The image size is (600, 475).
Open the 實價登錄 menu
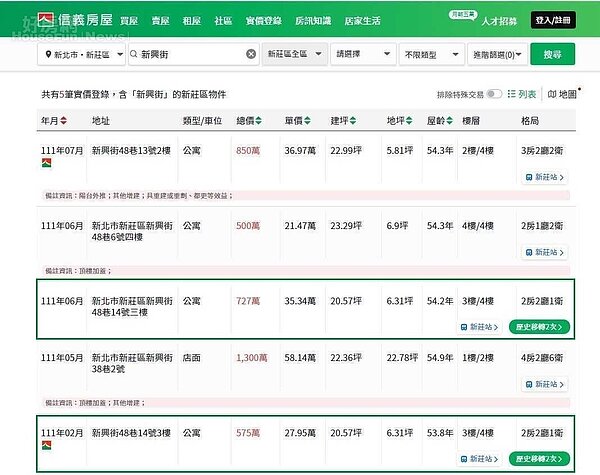coord(264,21)
